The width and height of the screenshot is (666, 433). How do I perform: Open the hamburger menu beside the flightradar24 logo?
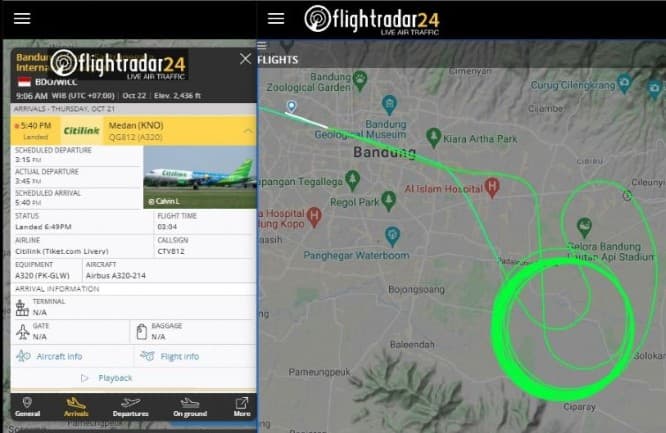click(276, 18)
